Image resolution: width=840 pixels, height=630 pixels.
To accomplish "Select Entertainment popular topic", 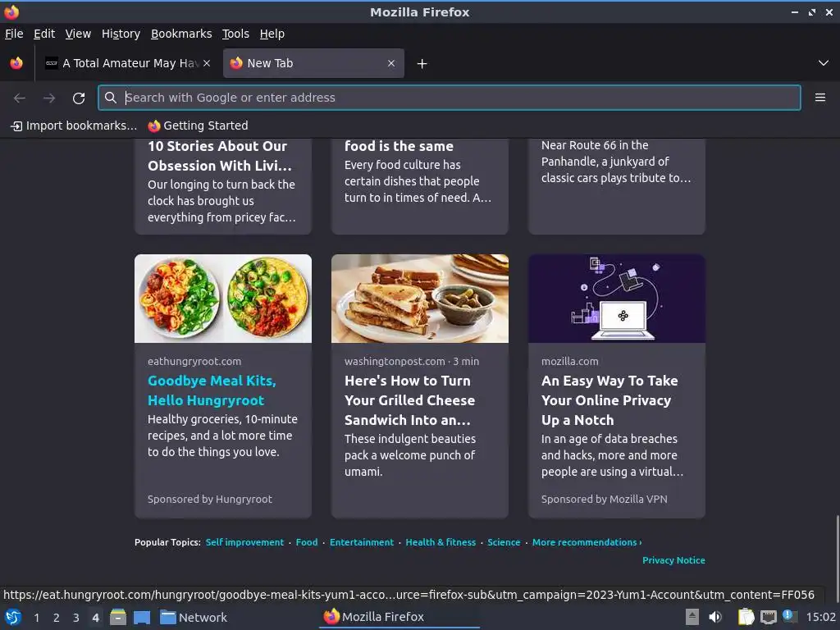I will point(362,542).
